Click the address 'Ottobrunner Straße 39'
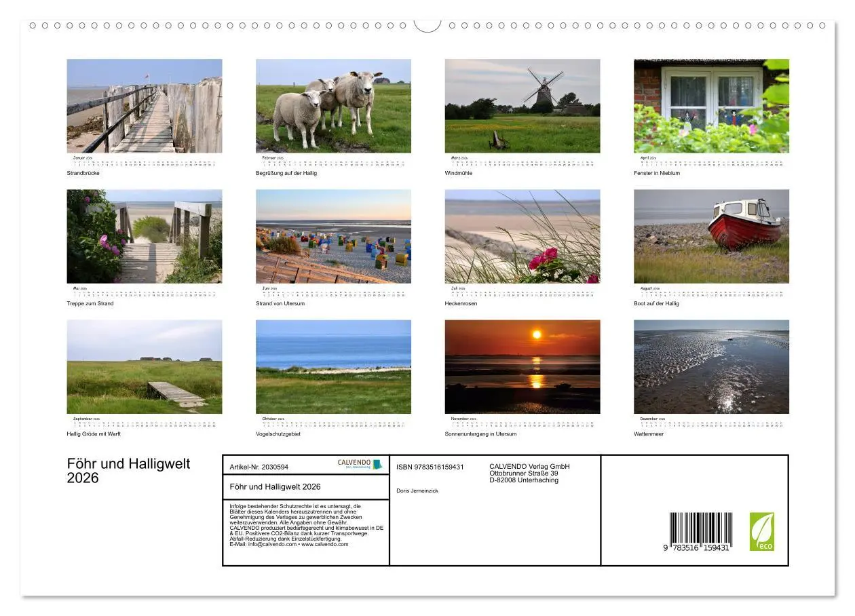 click(524, 473)
